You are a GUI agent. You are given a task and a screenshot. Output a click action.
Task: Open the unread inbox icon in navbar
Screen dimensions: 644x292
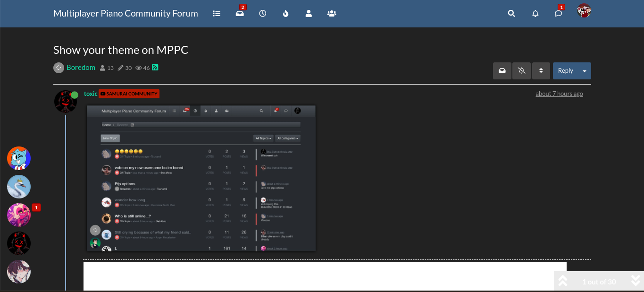pos(240,14)
